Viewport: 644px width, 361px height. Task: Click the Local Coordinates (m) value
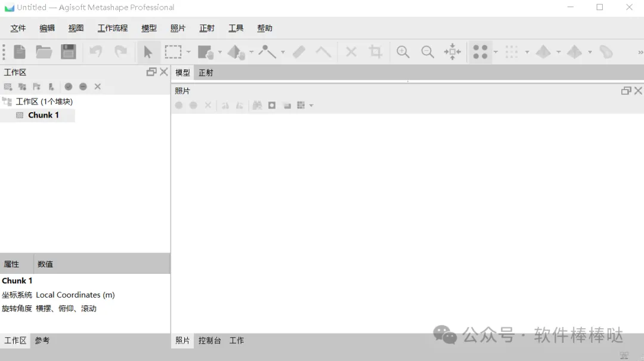pyautogui.click(x=75, y=295)
